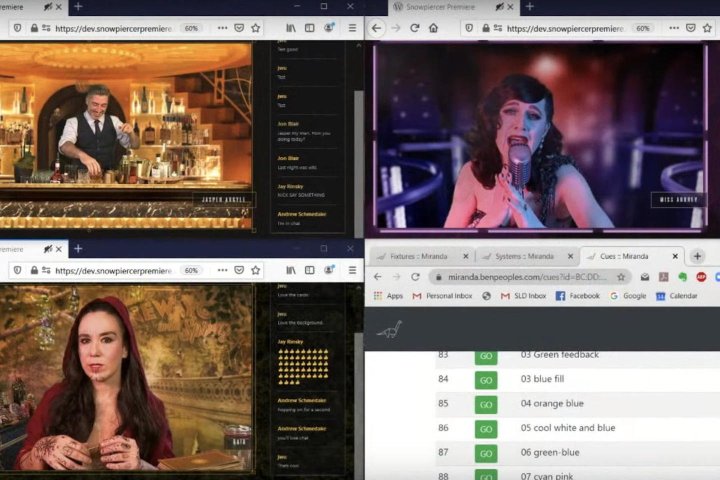Image resolution: width=720 pixels, height=480 pixels.
Task: Switch to Fixtures :: Miranda tab
Action: 418,256
